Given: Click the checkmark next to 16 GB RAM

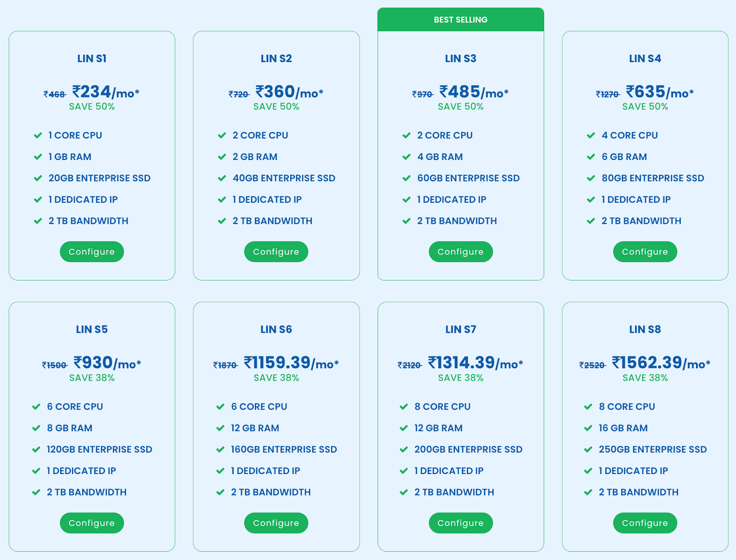Looking at the screenshot, I should pos(588,428).
